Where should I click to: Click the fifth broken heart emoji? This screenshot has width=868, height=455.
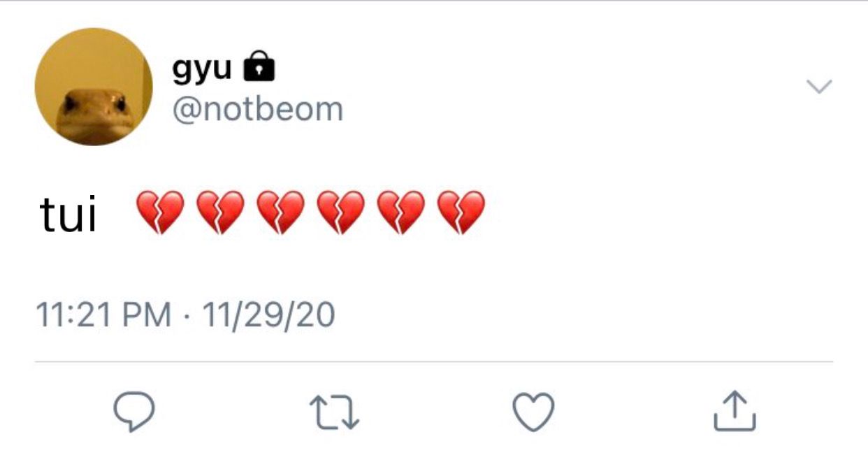[x=400, y=212]
